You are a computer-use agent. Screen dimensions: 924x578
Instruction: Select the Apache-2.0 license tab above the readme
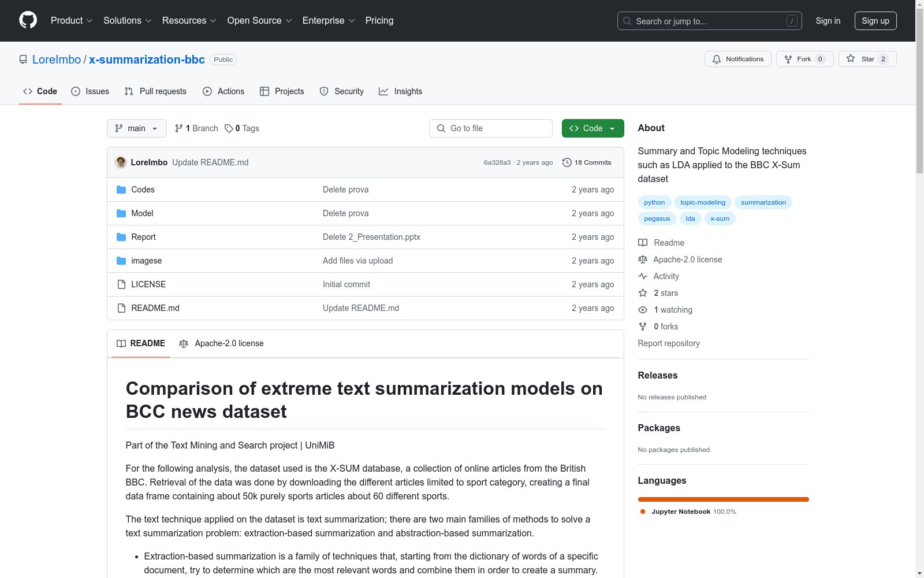click(221, 343)
